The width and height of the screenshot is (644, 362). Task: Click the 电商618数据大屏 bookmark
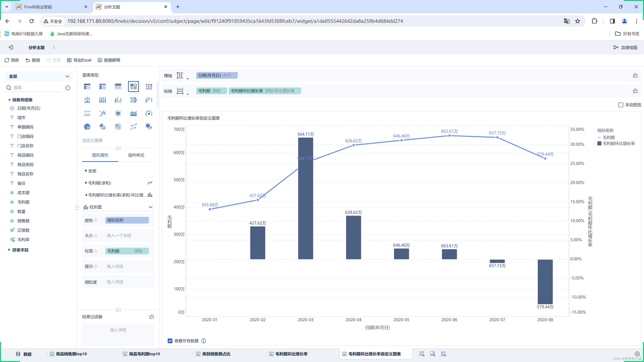tap(23, 34)
